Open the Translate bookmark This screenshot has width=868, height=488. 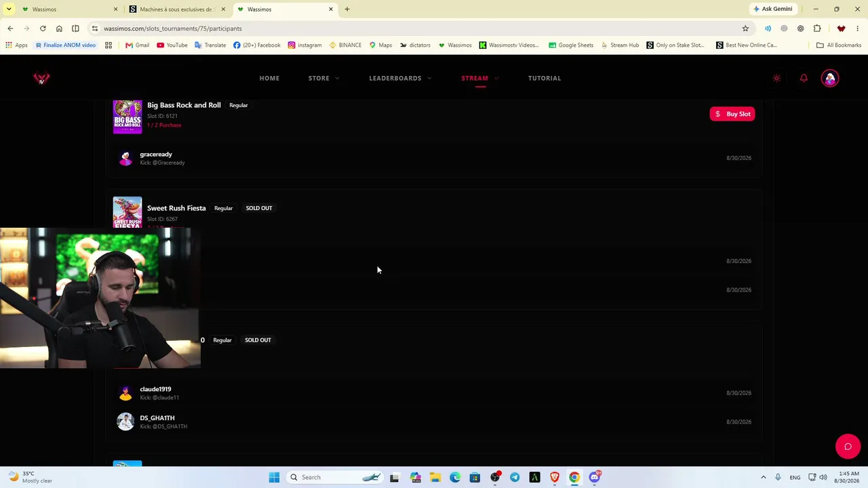pos(210,45)
